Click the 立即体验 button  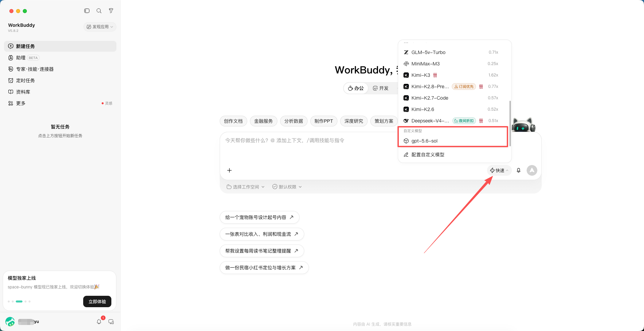pyautogui.click(x=97, y=301)
